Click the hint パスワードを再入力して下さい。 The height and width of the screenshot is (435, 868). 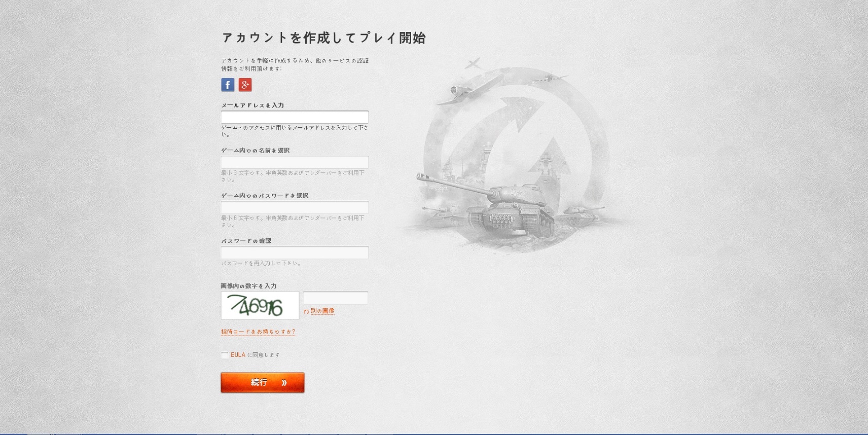coord(262,263)
